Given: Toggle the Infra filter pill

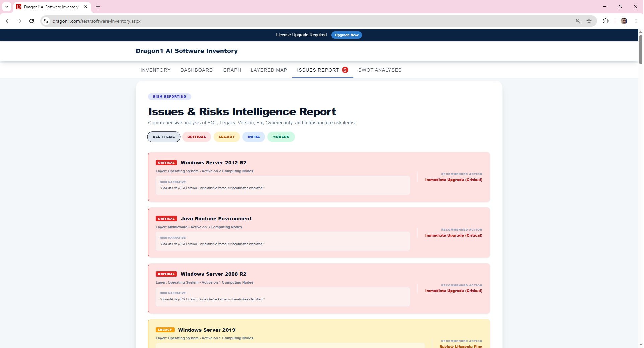Looking at the screenshot, I should (x=254, y=137).
